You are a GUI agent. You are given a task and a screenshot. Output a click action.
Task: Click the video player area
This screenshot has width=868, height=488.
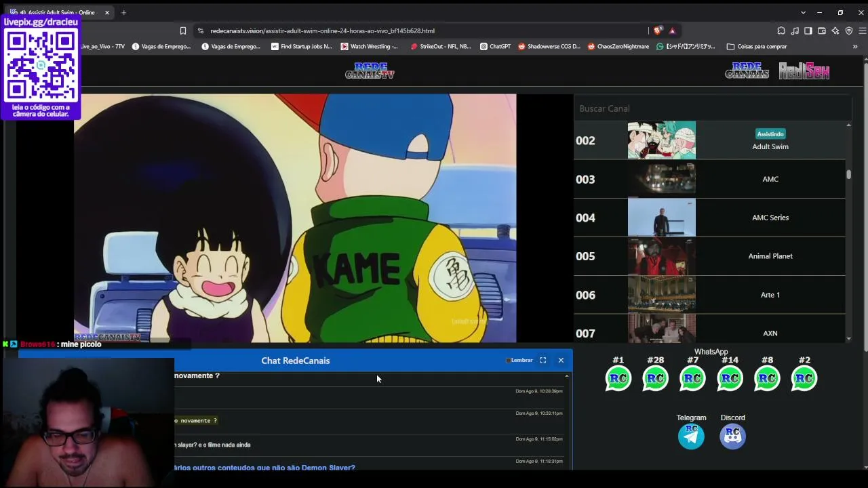295,218
